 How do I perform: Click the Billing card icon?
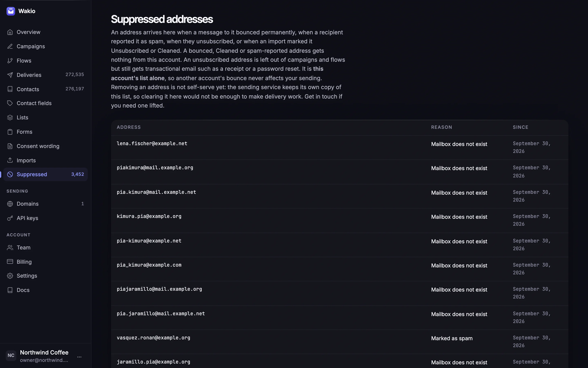(x=10, y=262)
